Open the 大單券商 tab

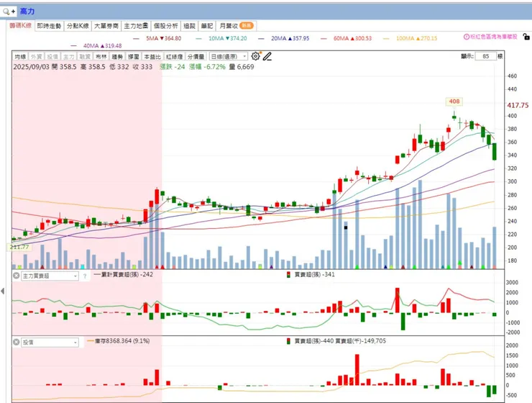point(106,26)
